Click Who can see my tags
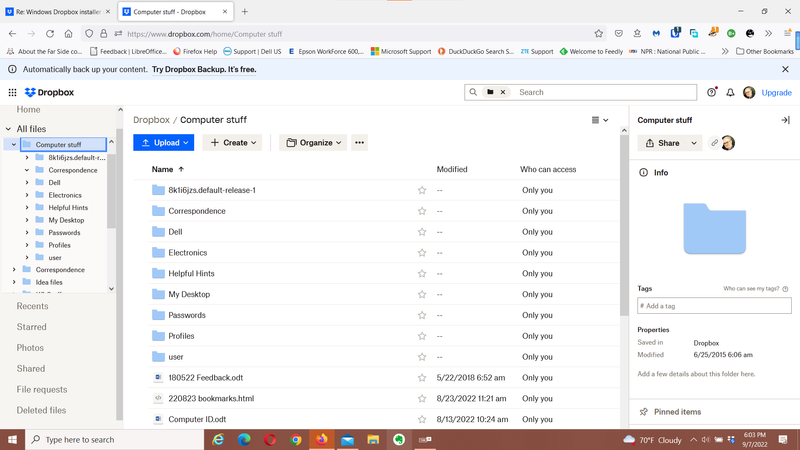The image size is (800, 450). 756,289
